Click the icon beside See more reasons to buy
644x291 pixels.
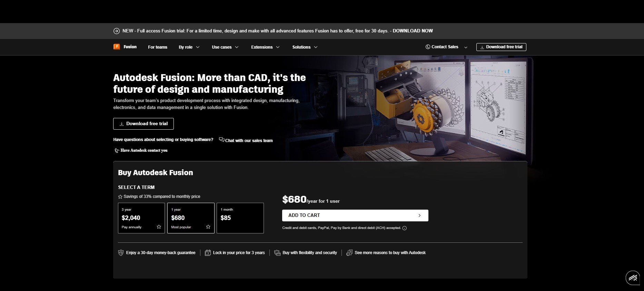click(x=349, y=253)
